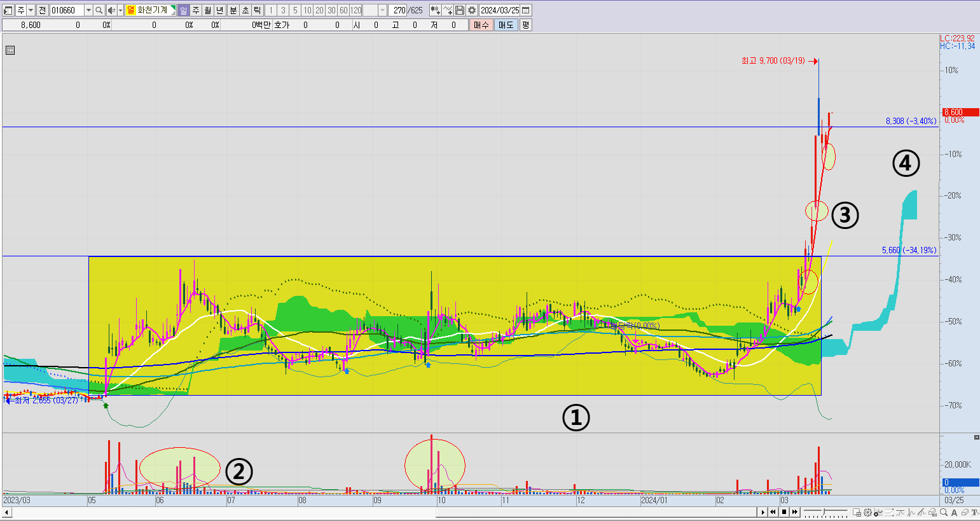This screenshot has width=980, height=521.
Task: Click the 매수 buy button
Action: (x=481, y=25)
